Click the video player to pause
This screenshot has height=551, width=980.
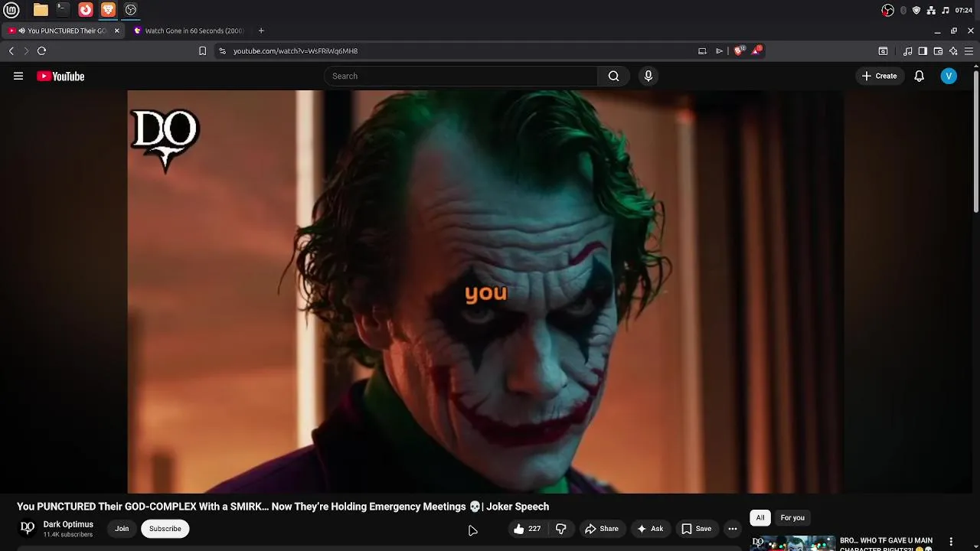pos(485,292)
